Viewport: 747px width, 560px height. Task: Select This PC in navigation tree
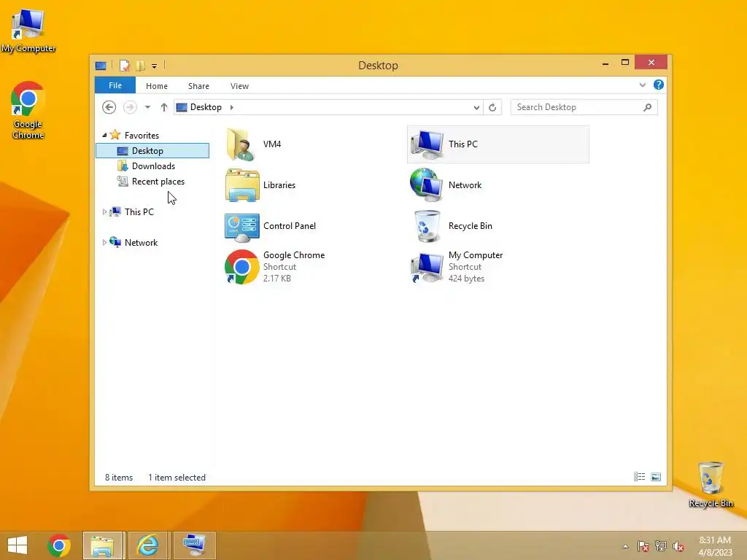[139, 212]
